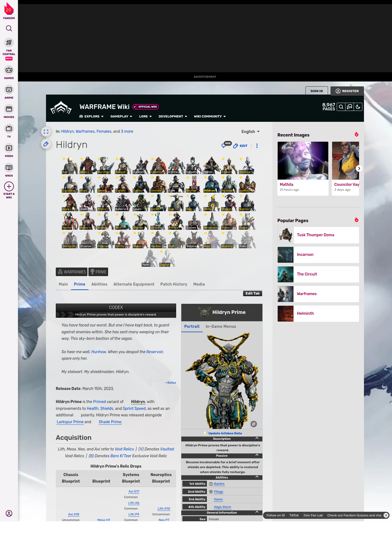Collapse the General Information section
This screenshot has height=545, width=392.
pyautogui.click(x=257, y=513)
